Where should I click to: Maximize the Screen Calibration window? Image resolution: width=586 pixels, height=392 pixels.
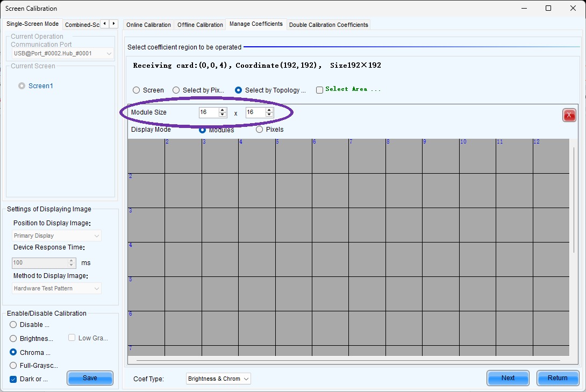point(548,8)
